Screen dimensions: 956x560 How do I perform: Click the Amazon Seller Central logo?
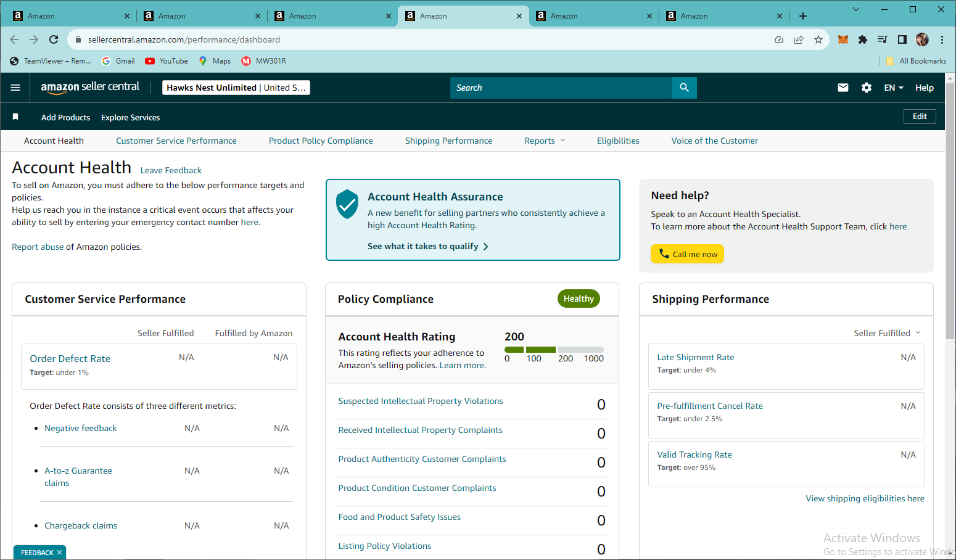pos(90,87)
